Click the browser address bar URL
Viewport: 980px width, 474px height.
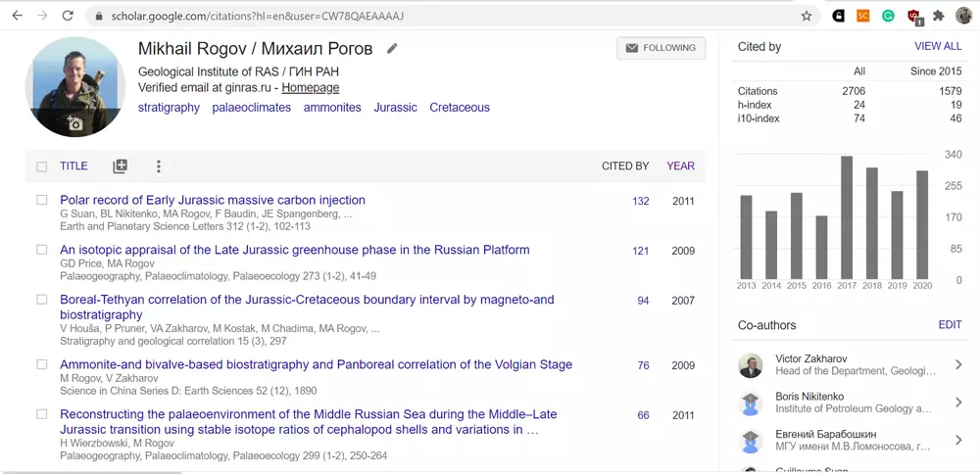click(258, 17)
